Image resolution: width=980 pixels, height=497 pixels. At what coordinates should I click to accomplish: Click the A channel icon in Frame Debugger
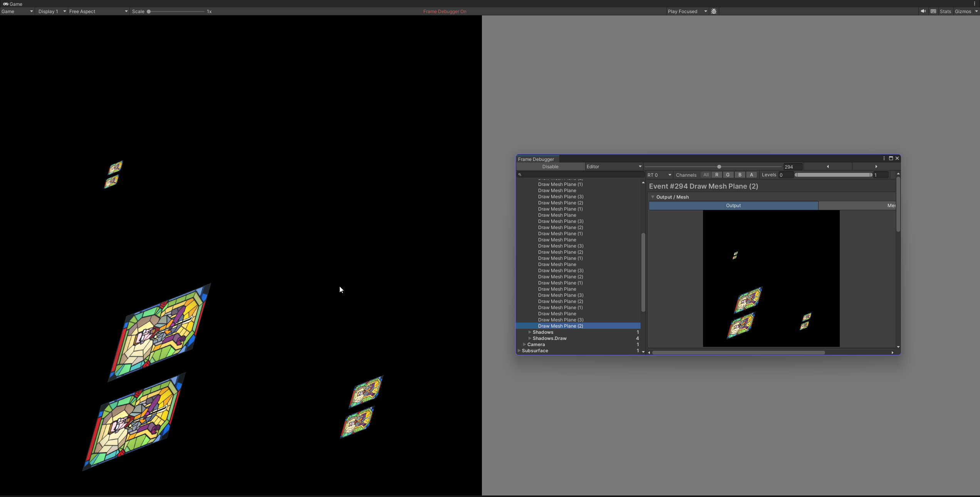(751, 175)
